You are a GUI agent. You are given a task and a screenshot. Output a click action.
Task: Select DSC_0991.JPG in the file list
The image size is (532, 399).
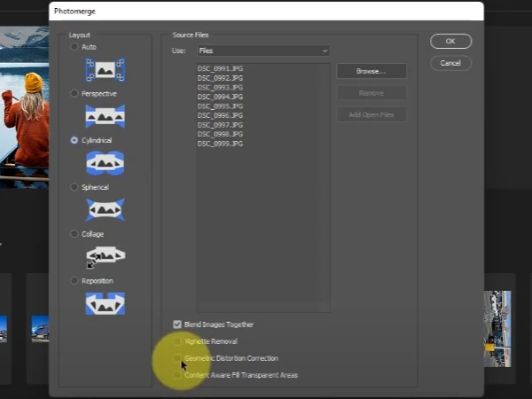click(220, 68)
